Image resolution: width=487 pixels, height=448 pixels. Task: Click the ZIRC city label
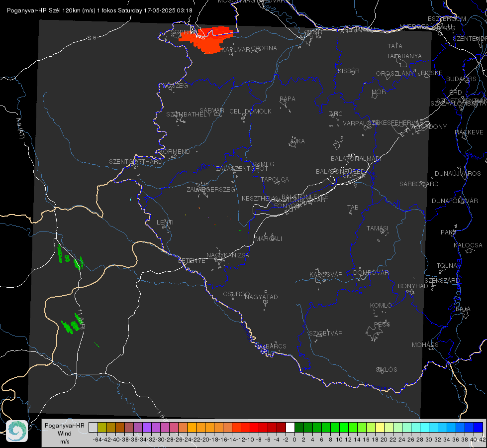(336, 114)
